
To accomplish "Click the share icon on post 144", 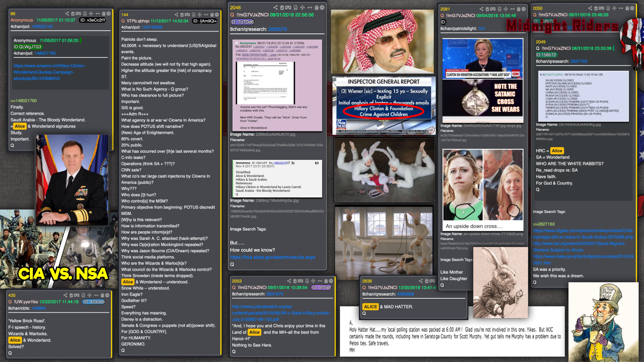I will [176, 15].
